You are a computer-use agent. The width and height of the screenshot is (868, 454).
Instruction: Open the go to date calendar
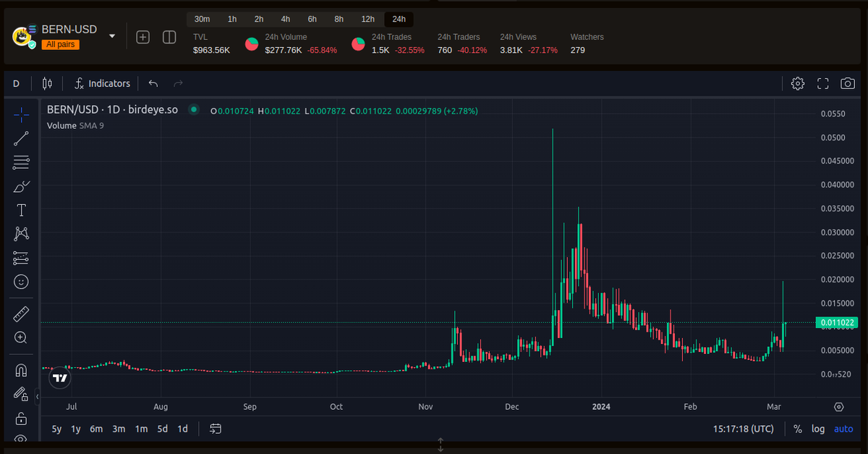(216, 429)
